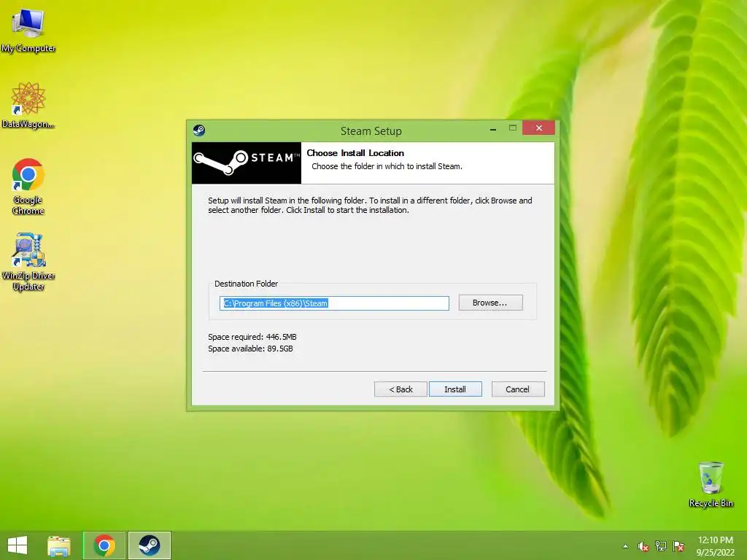Open the network tray icon
747x560 pixels.
(x=661, y=546)
